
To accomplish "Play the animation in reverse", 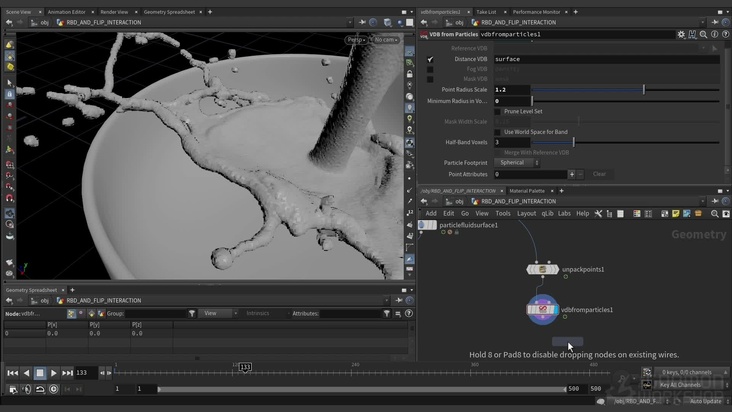I will tap(27, 373).
